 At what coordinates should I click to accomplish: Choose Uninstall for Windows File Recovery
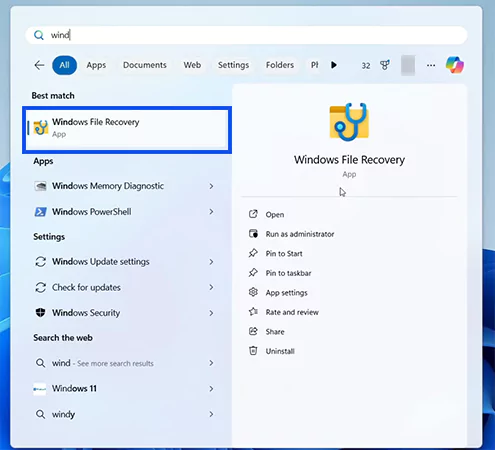pos(280,351)
